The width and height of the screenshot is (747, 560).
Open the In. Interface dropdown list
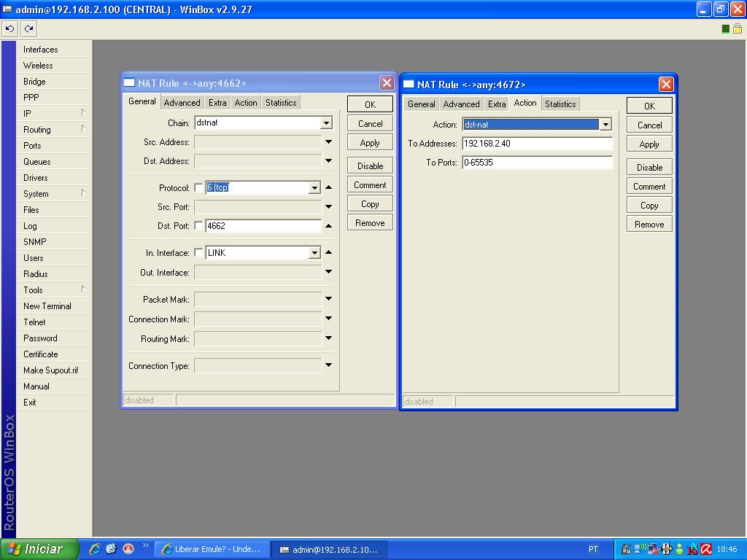[x=314, y=253]
